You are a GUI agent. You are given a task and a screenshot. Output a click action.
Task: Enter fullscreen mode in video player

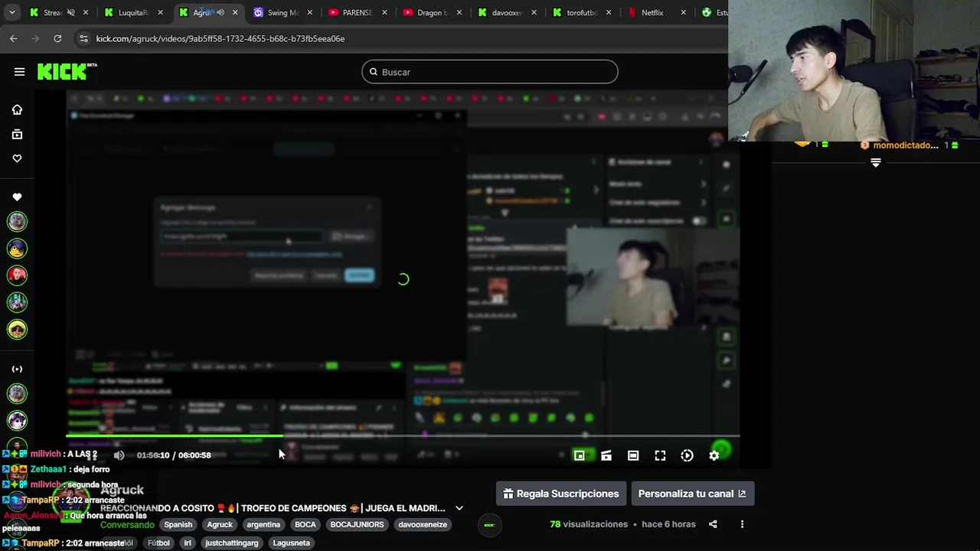(660, 455)
